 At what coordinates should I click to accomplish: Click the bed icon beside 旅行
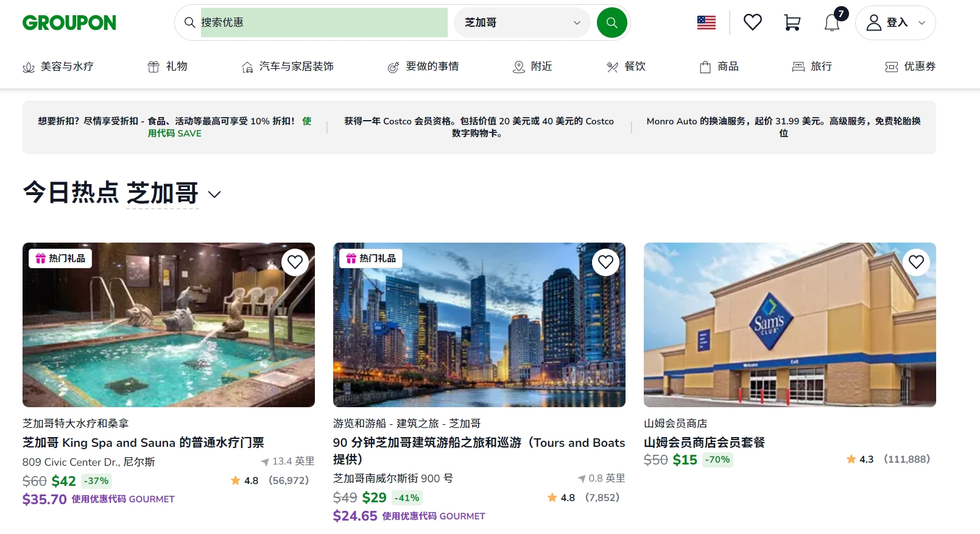point(798,67)
